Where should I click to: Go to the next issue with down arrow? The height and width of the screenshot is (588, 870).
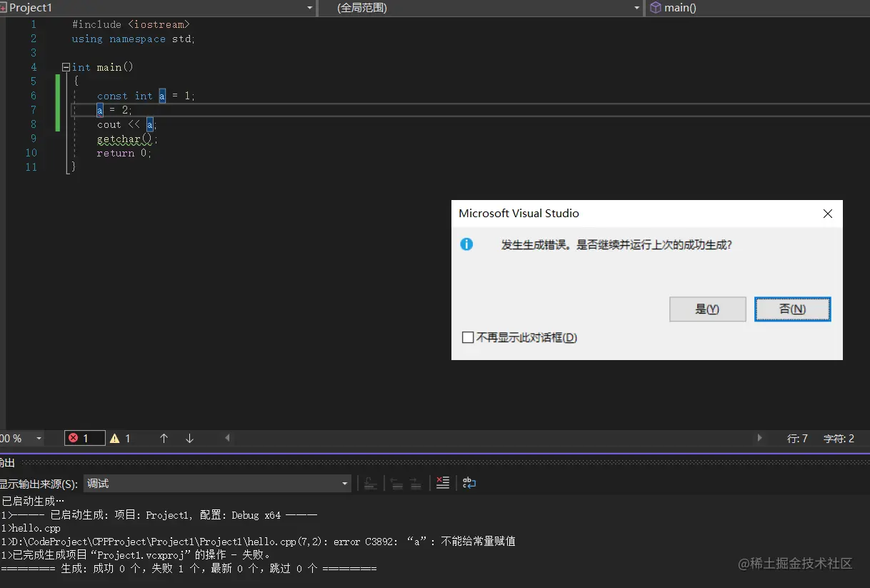click(189, 438)
